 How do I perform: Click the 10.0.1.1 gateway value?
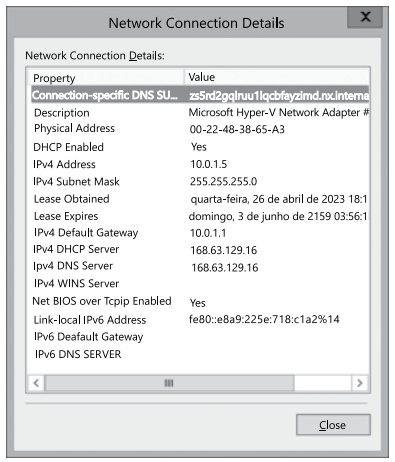[208, 233]
